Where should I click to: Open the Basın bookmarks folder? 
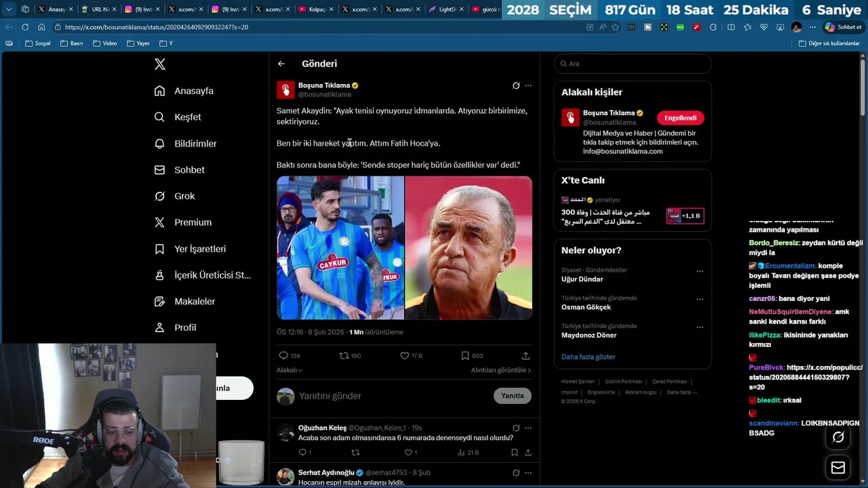point(72,43)
